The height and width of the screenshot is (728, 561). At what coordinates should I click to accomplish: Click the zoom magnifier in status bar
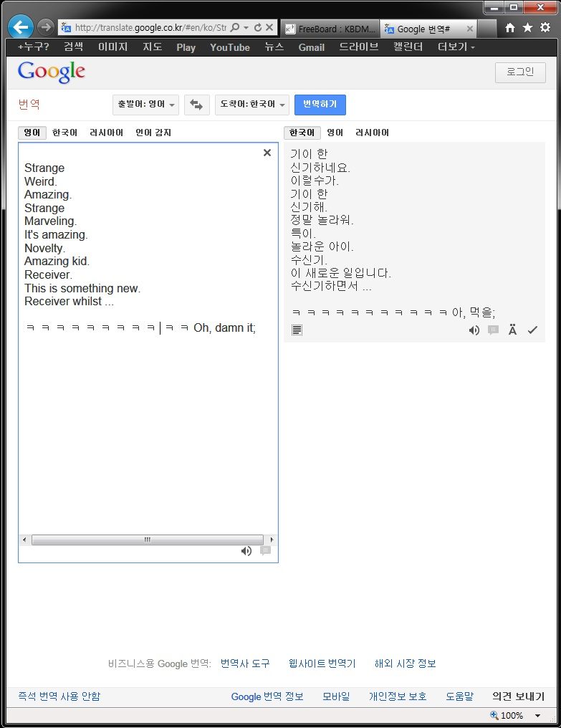click(x=494, y=715)
